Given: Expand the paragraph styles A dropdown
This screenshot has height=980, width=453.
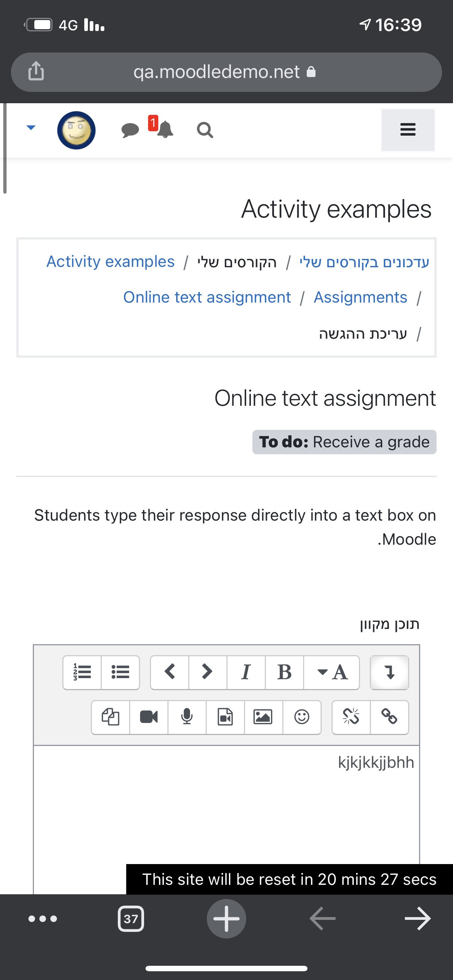Looking at the screenshot, I should [x=332, y=672].
